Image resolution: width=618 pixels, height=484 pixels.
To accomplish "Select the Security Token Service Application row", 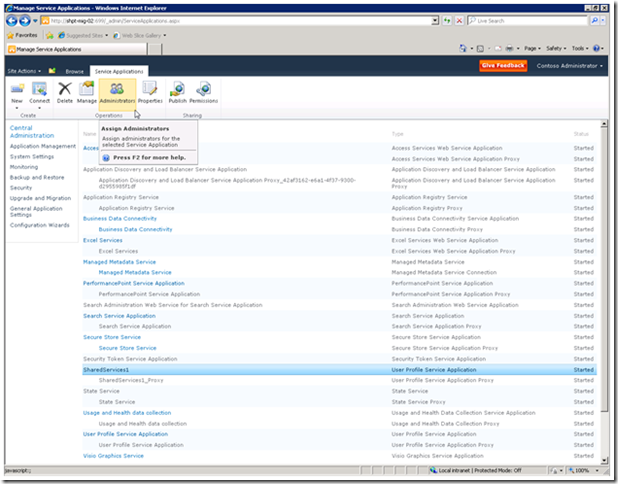I will click(339, 359).
